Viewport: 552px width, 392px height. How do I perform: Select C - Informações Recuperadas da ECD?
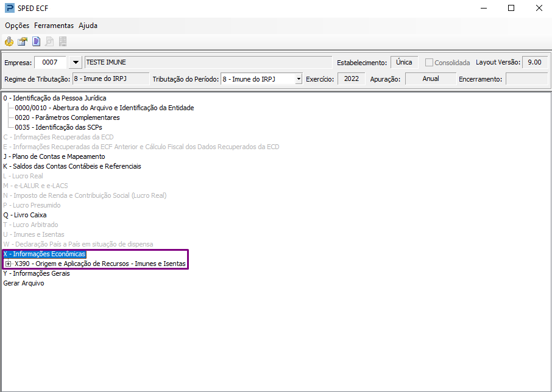[58, 137]
